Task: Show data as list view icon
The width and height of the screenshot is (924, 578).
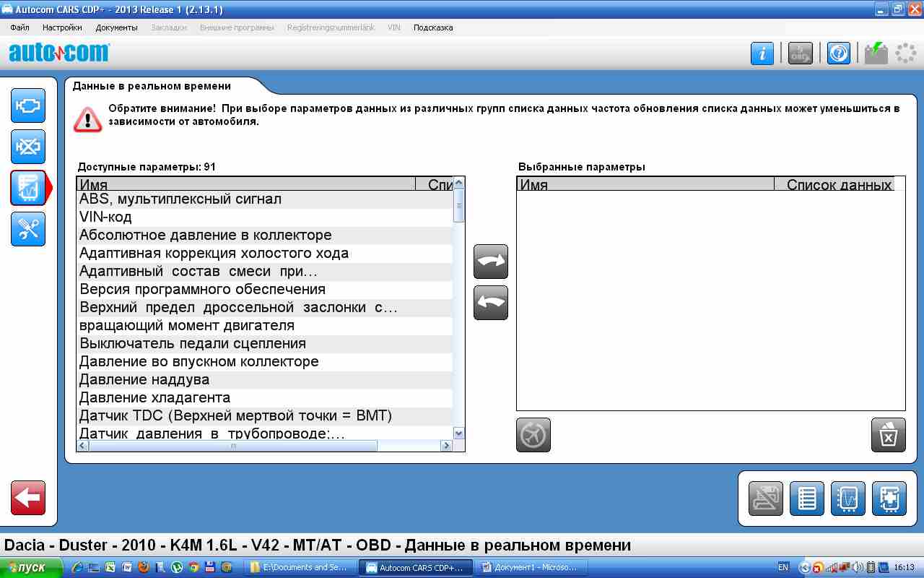Action: (x=807, y=499)
